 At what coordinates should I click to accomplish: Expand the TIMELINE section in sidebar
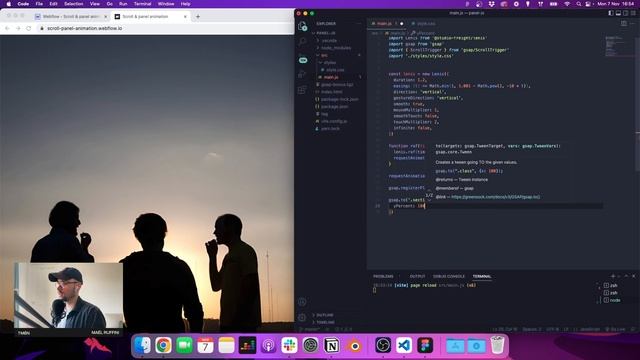coord(325,322)
